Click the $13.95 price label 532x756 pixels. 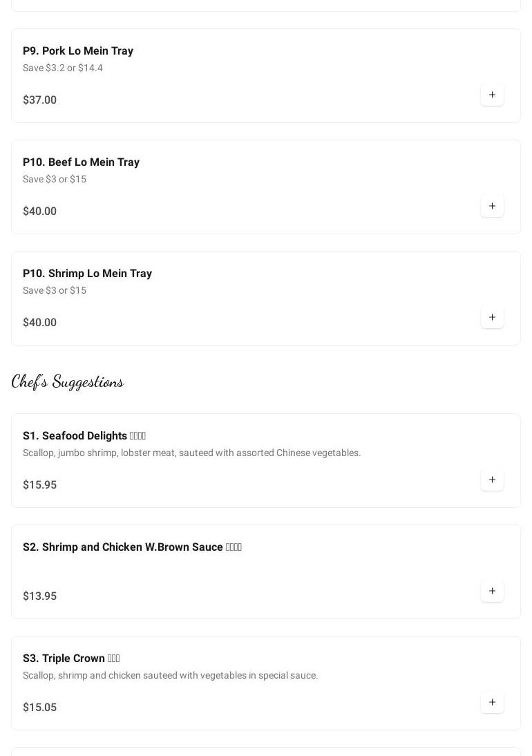coord(39,596)
